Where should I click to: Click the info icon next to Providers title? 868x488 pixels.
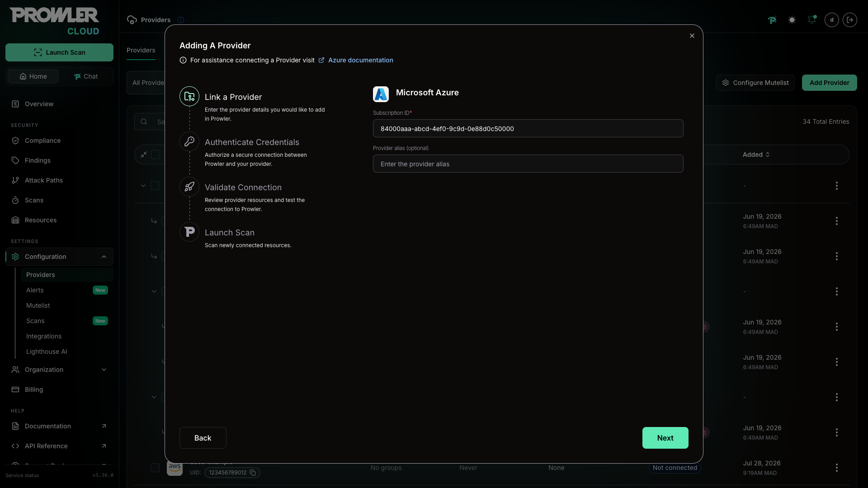pyautogui.click(x=181, y=20)
